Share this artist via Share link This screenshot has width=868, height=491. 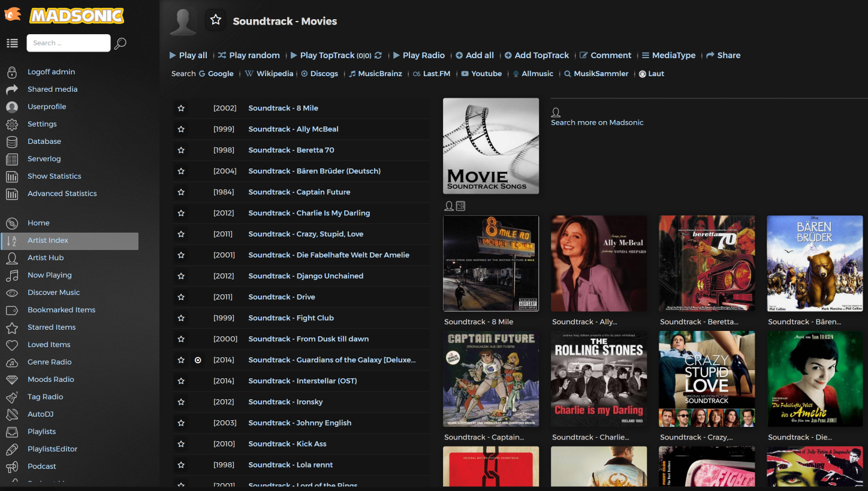pyautogui.click(x=723, y=55)
